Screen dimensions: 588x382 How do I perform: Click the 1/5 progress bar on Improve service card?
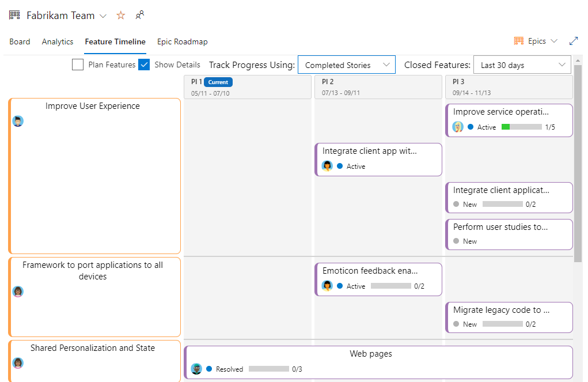click(x=522, y=127)
